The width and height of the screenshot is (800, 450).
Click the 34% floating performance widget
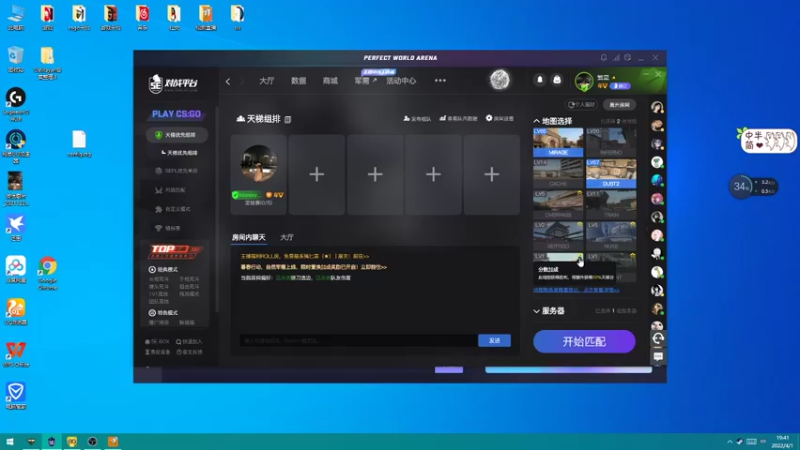pos(753,187)
